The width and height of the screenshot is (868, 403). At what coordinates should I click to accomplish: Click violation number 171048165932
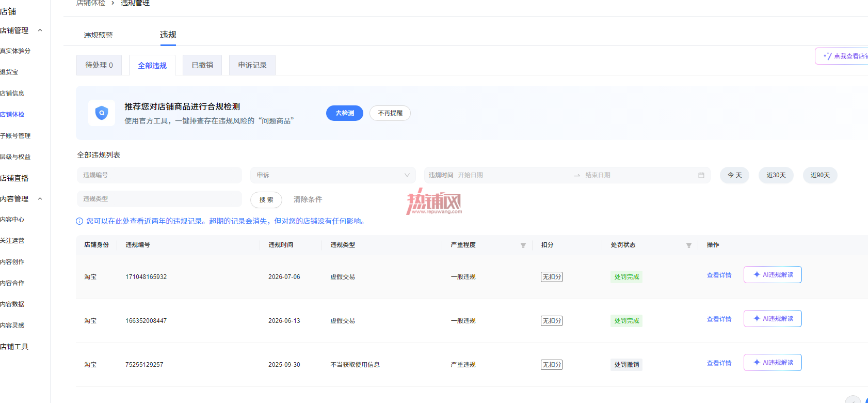click(x=146, y=277)
